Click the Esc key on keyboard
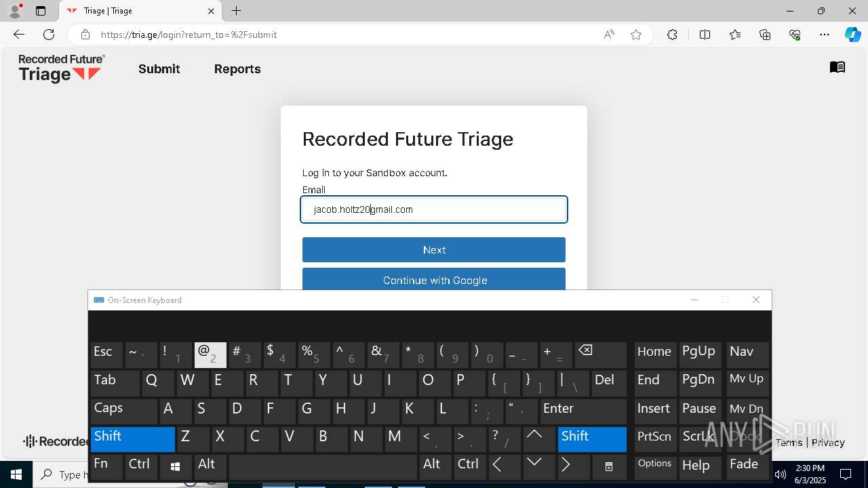This screenshot has height=488, width=868. (x=106, y=354)
